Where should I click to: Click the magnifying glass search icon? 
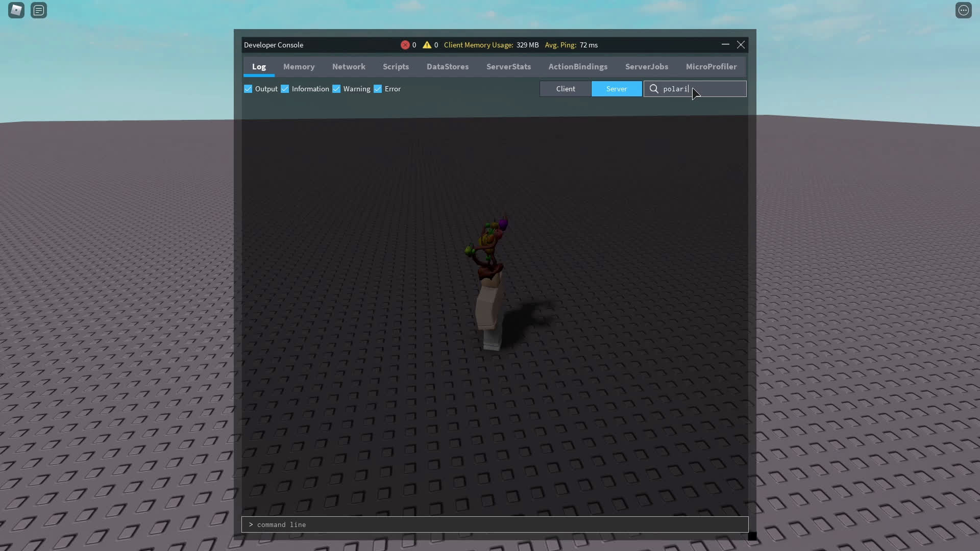(654, 89)
